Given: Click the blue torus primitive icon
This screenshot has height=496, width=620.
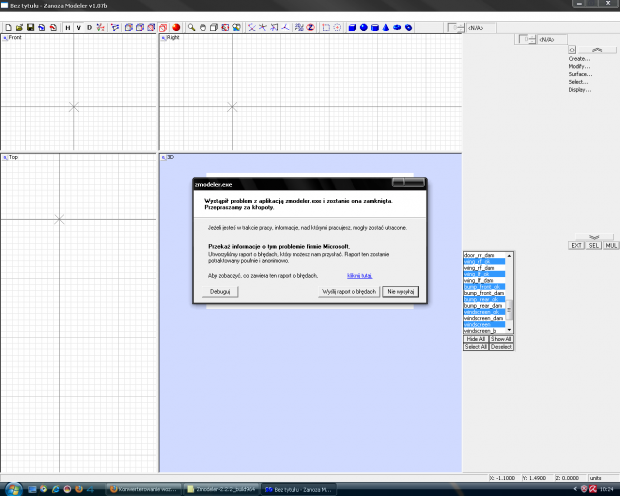Looking at the screenshot, I should 397,28.
